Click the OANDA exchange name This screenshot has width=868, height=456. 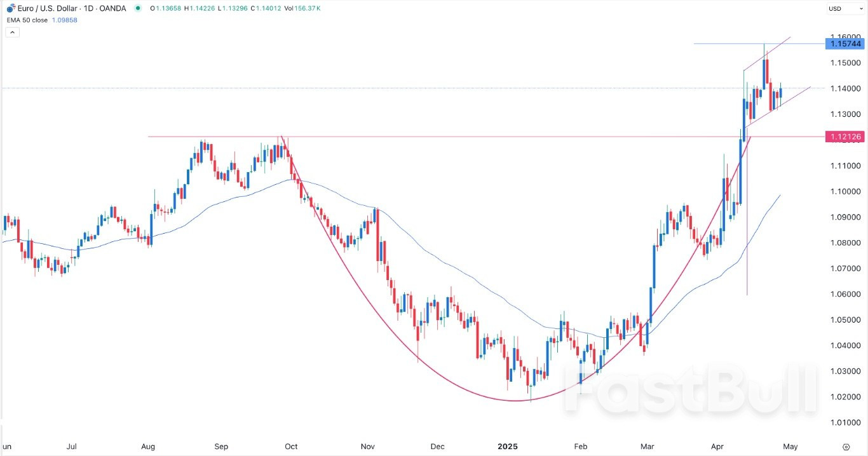pyautogui.click(x=112, y=8)
